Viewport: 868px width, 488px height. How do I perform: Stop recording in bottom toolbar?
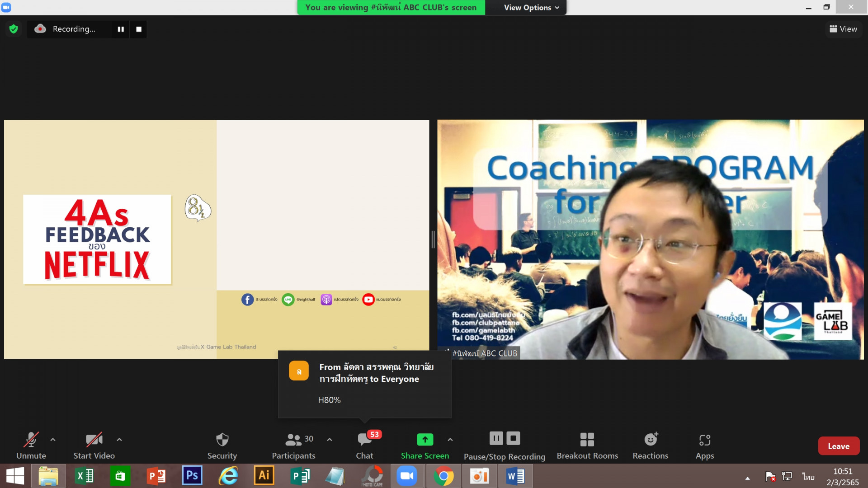[x=513, y=438]
